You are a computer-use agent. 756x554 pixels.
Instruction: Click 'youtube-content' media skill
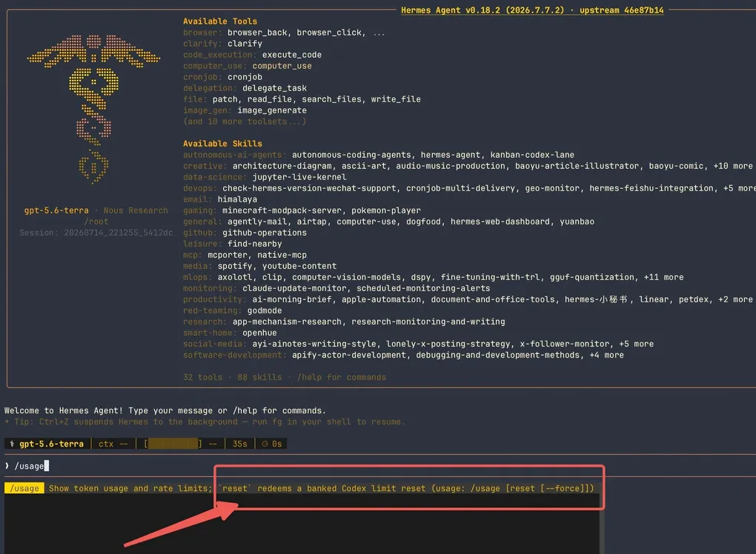click(x=299, y=266)
